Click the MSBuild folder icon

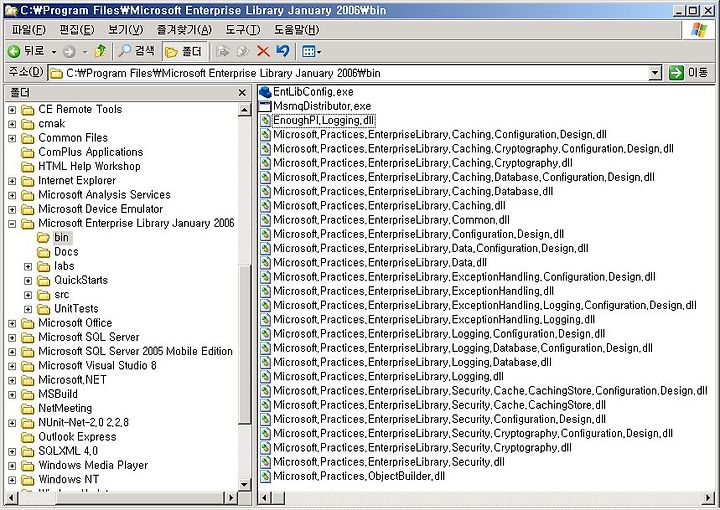(x=28, y=395)
